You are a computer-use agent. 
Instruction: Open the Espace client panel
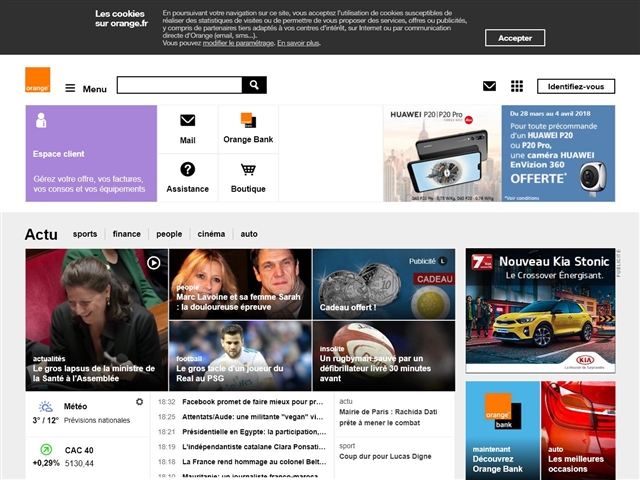[91, 154]
